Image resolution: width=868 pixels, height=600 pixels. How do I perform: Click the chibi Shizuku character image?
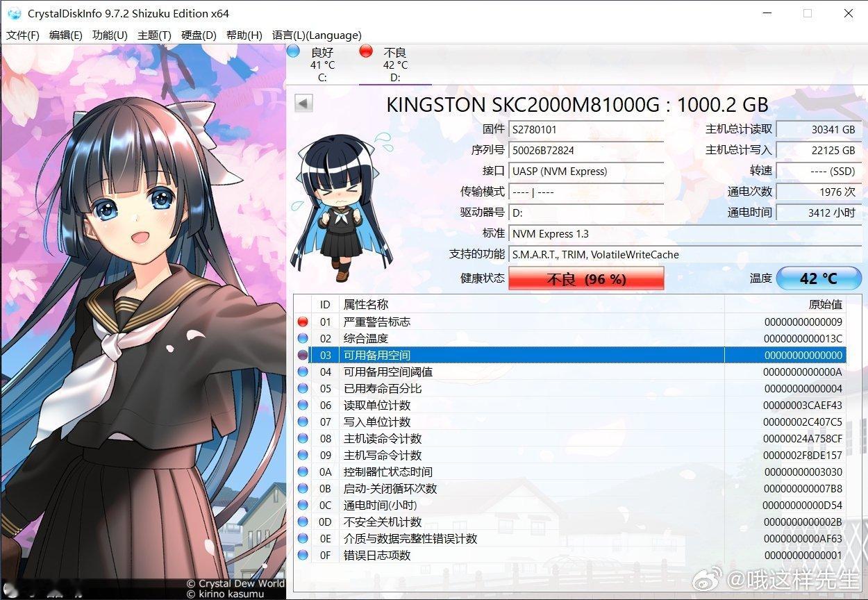tap(343, 208)
